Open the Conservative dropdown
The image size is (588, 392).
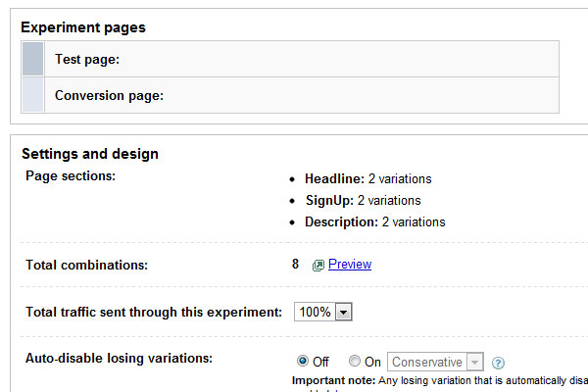click(436, 362)
